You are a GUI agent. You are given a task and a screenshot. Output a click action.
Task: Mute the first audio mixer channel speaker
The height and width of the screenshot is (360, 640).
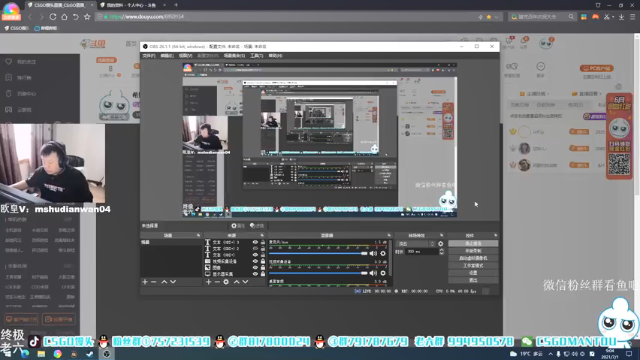[373, 253]
